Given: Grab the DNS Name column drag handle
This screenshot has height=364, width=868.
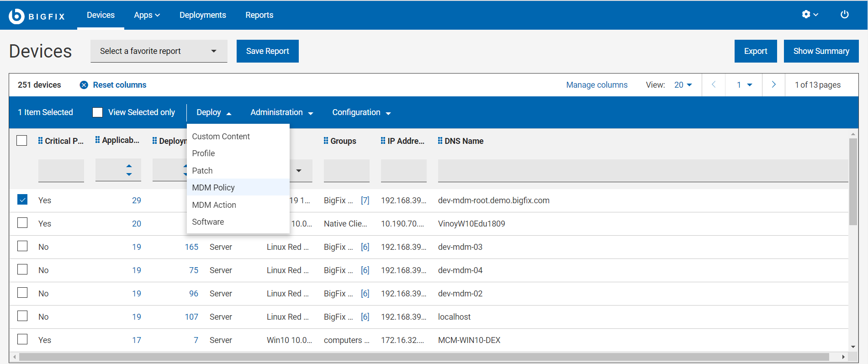Looking at the screenshot, I should coord(440,141).
